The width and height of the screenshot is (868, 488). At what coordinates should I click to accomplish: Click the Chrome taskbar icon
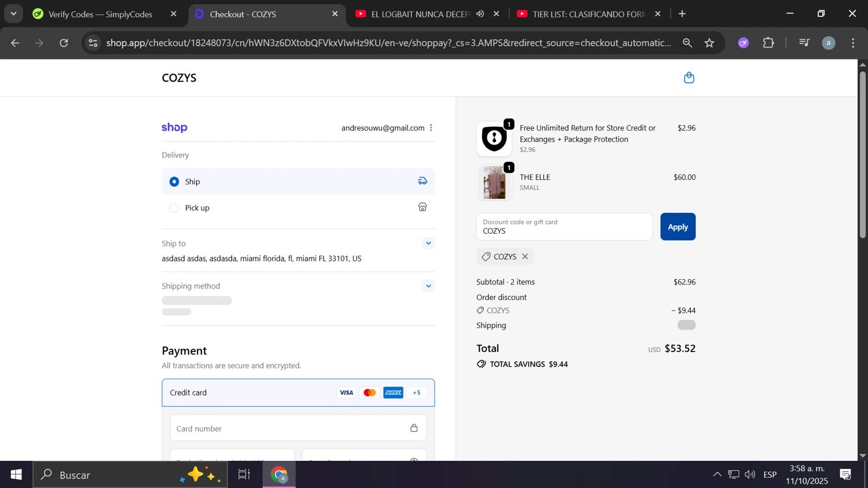[x=279, y=475]
